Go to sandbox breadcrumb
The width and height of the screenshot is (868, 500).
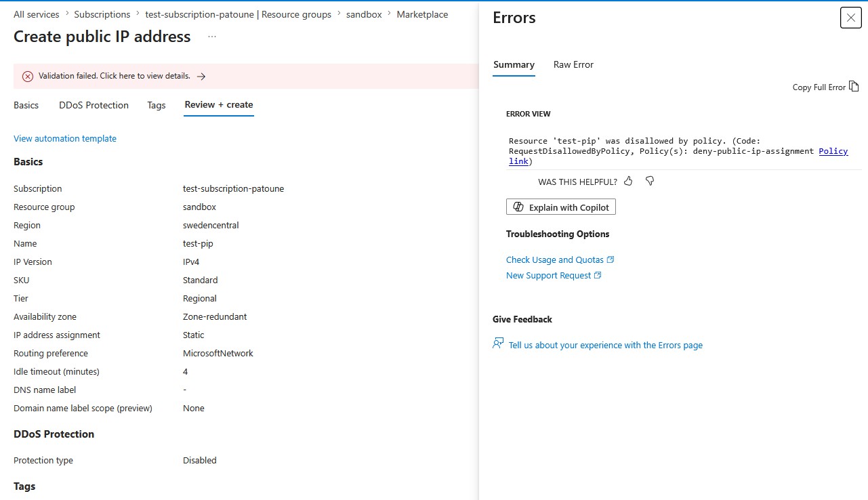(x=365, y=14)
